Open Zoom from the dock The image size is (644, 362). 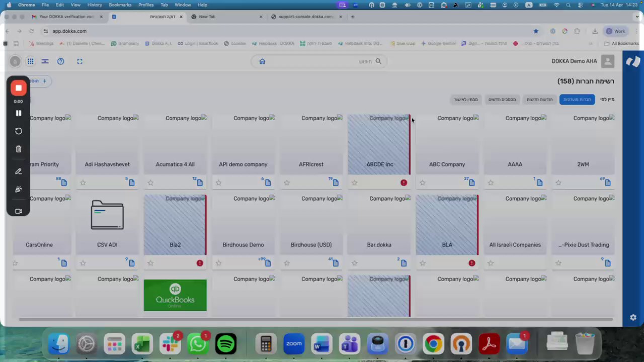(x=294, y=344)
